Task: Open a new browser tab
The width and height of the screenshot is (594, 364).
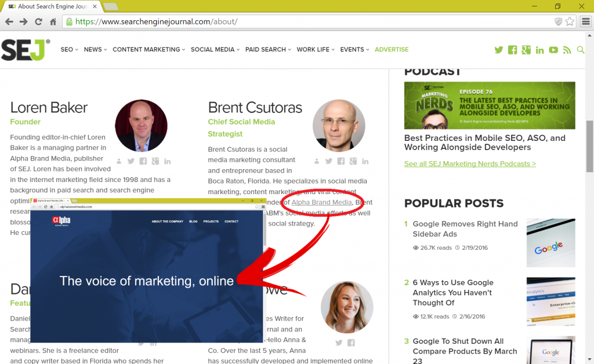Action: point(111,7)
